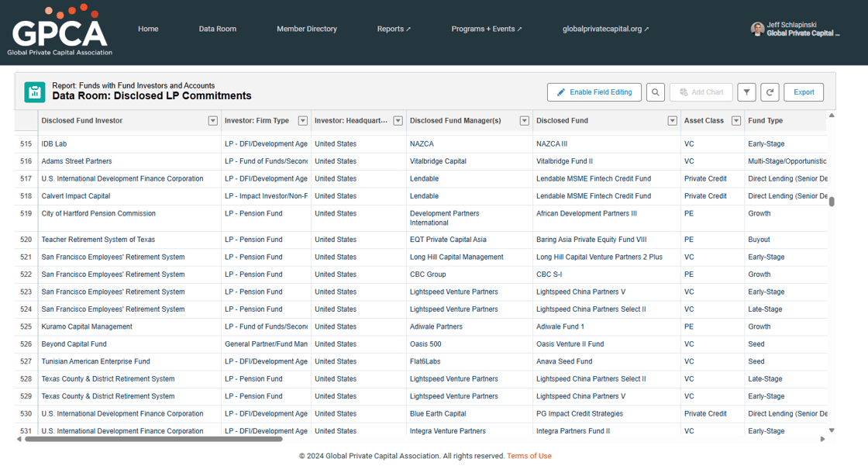Open Investor: Firm Type column dropdown
868x466 pixels.
[x=303, y=121]
